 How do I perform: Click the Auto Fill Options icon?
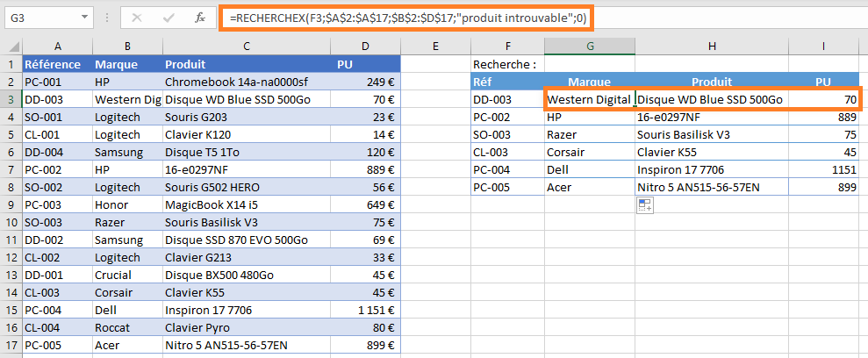click(x=645, y=205)
